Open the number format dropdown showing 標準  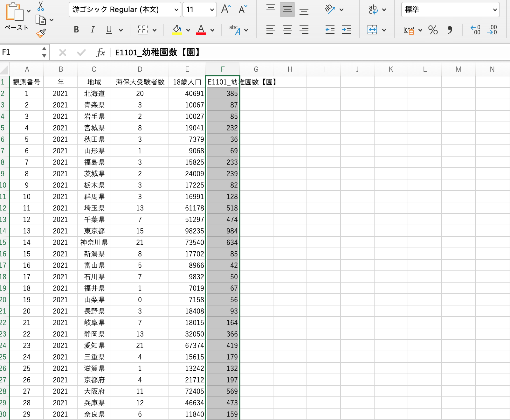click(450, 10)
